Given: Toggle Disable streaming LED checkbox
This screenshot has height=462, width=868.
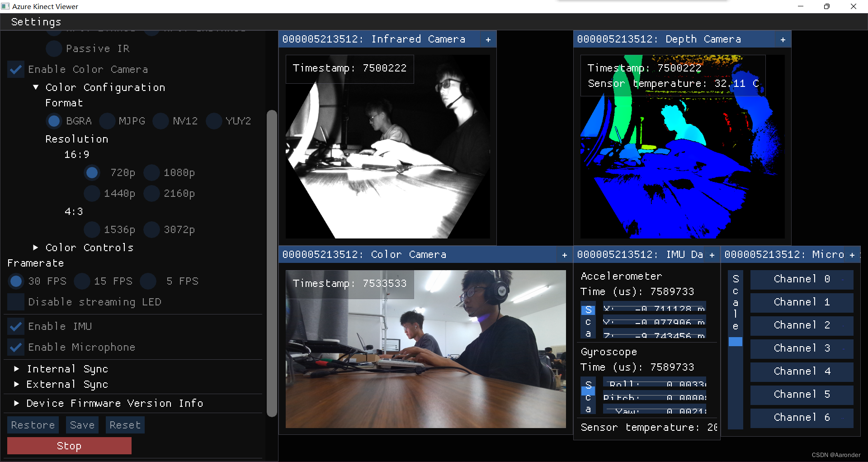Looking at the screenshot, I should (16, 302).
